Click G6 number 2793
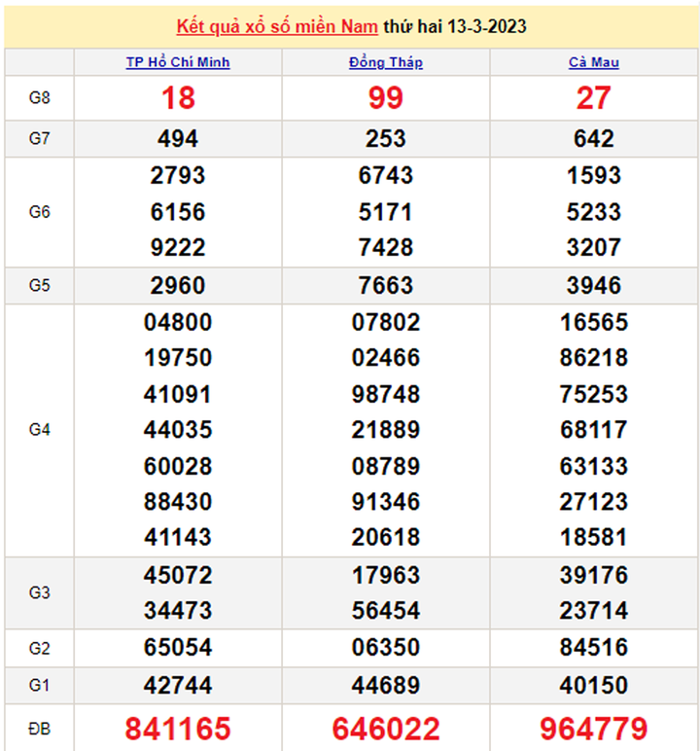700x751 pixels. pos(178,175)
